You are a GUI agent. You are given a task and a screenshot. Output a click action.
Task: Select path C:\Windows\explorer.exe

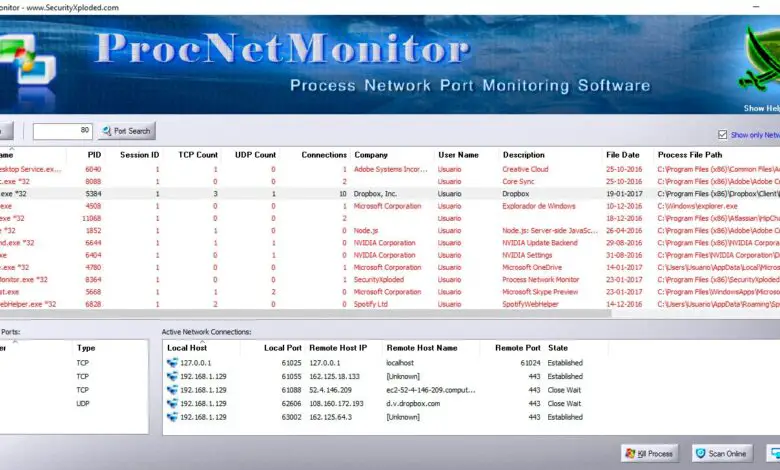(x=697, y=206)
